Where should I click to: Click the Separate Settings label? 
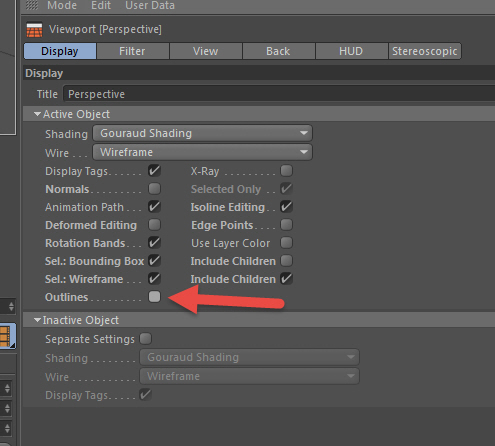(90, 339)
